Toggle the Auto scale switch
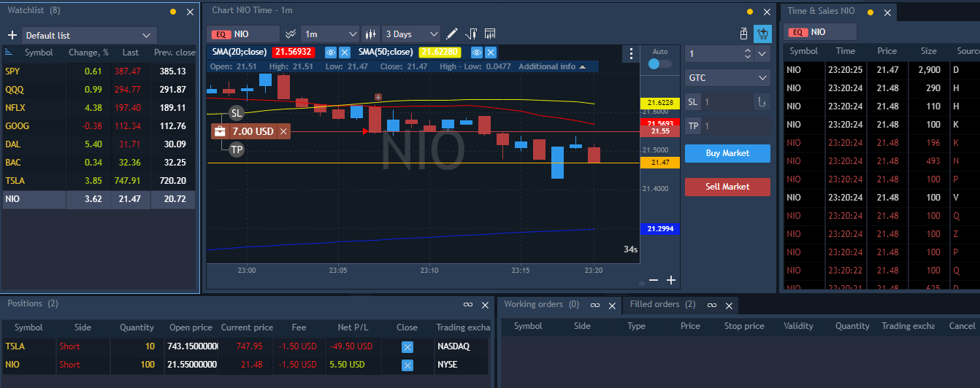The height and width of the screenshot is (388, 980). (660, 64)
